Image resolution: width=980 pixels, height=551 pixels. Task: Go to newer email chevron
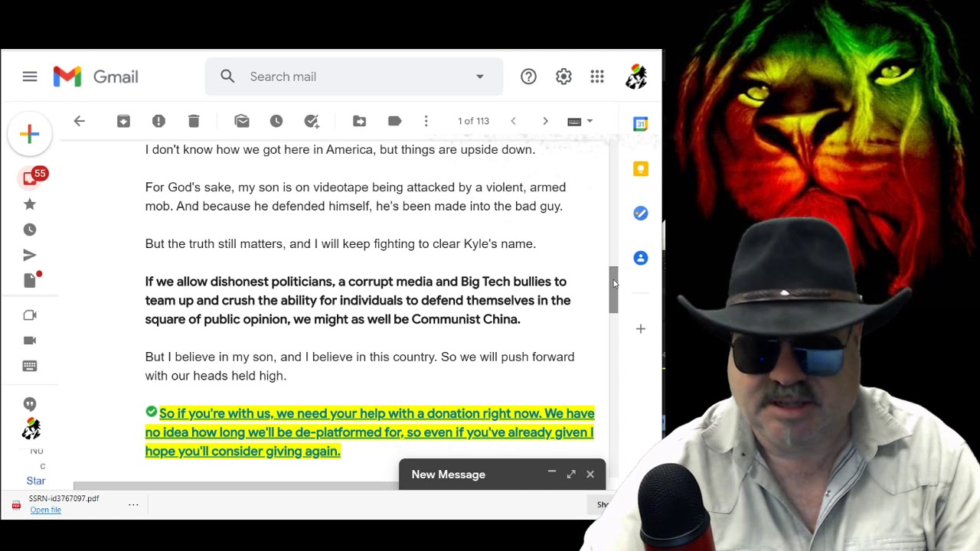[x=513, y=121]
